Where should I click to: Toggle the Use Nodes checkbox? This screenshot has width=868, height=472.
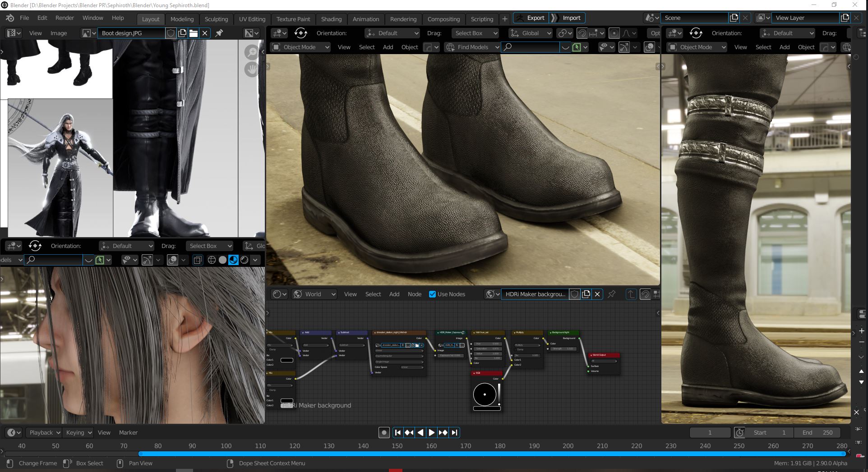(x=432, y=294)
